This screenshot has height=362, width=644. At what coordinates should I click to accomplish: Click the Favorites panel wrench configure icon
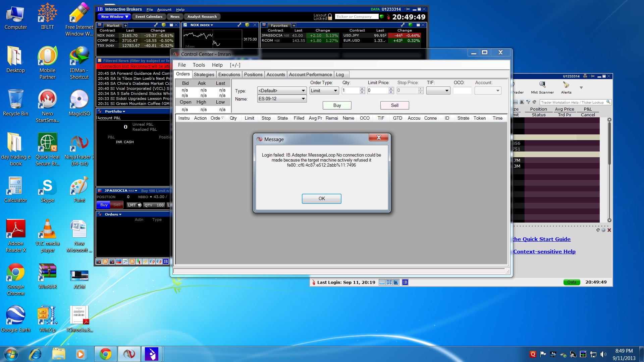(x=403, y=25)
